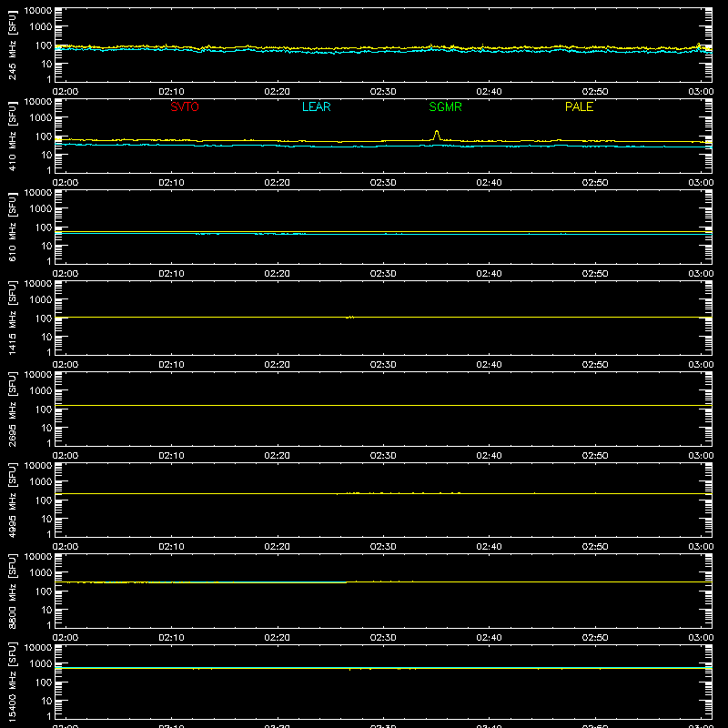728x728 pixels.
Task: Select the 1415 MHz [SFU] axis title
Action: tap(12, 318)
